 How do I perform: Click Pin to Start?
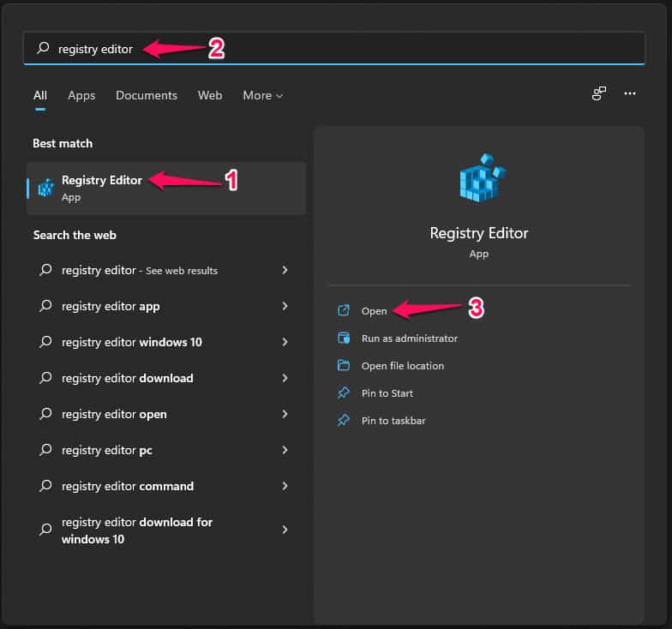(x=387, y=393)
